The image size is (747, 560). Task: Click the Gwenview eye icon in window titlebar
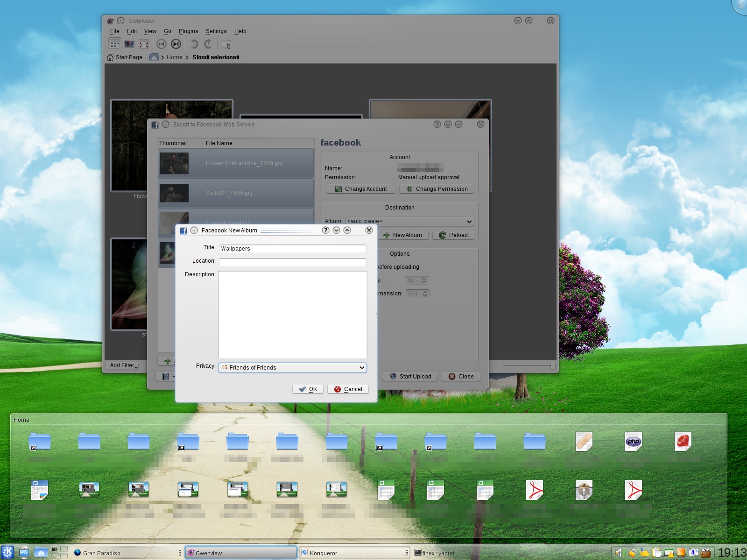coord(110,21)
